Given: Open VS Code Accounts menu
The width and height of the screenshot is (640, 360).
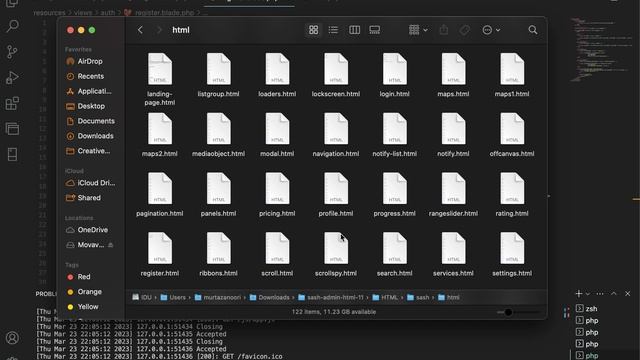Looking at the screenshot, I should click(x=12, y=338).
